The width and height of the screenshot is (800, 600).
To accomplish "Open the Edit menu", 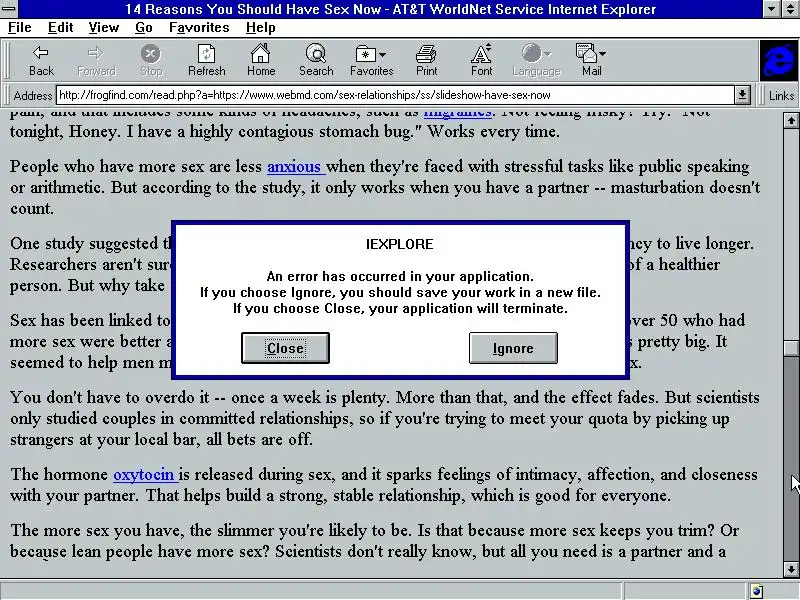I will click(60, 28).
